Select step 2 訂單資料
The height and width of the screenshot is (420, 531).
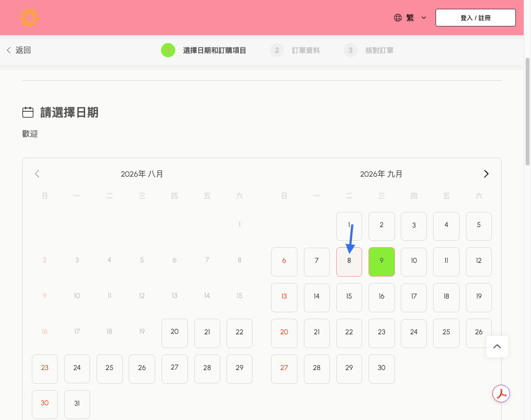(295, 50)
